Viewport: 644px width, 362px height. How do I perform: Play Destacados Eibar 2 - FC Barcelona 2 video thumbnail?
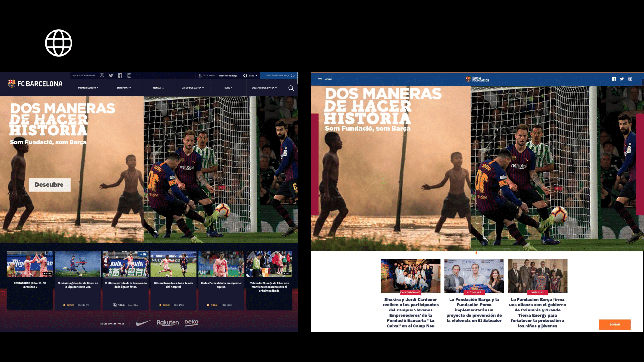click(30, 264)
